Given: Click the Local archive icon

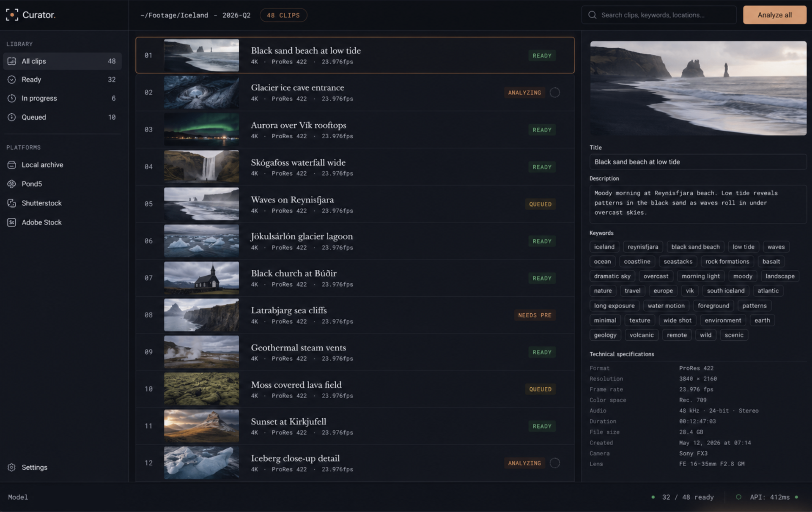Looking at the screenshot, I should [12, 165].
